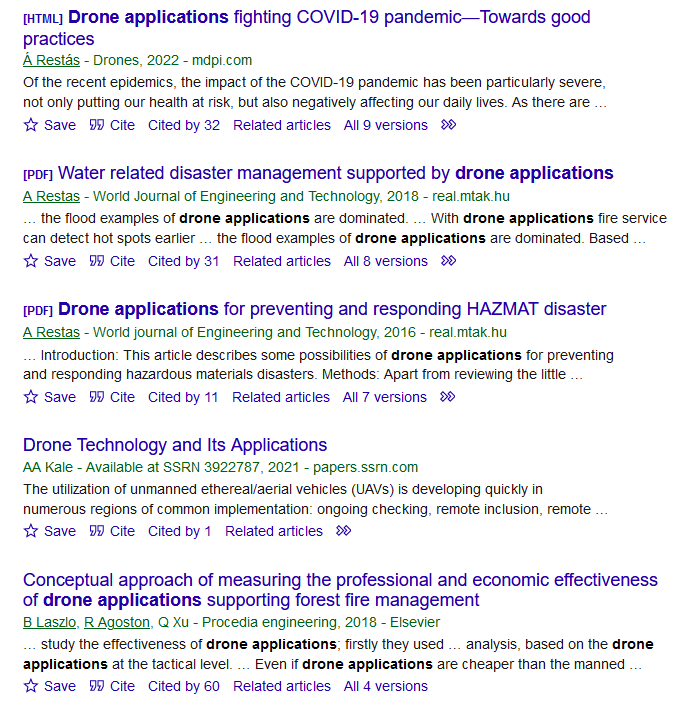Viewport: 686px width, 706px height.
Task: Cite the forest fire management article
Action: point(112,686)
